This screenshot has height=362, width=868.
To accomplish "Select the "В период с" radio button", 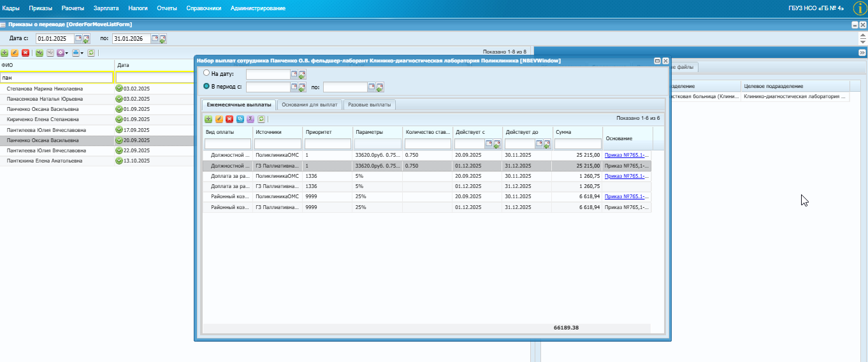I will coord(206,86).
